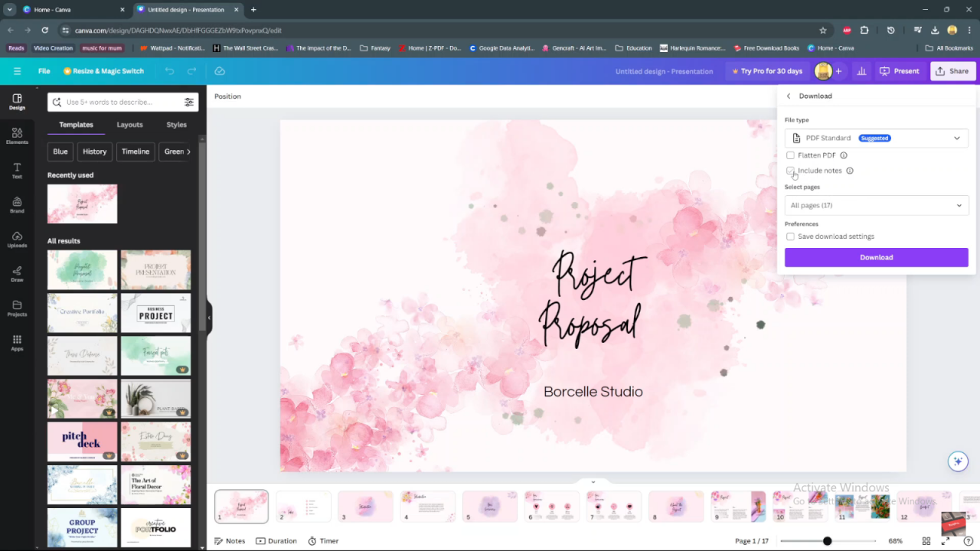Click the help question mark icon
The image size is (980, 551).
click(x=969, y=541)
